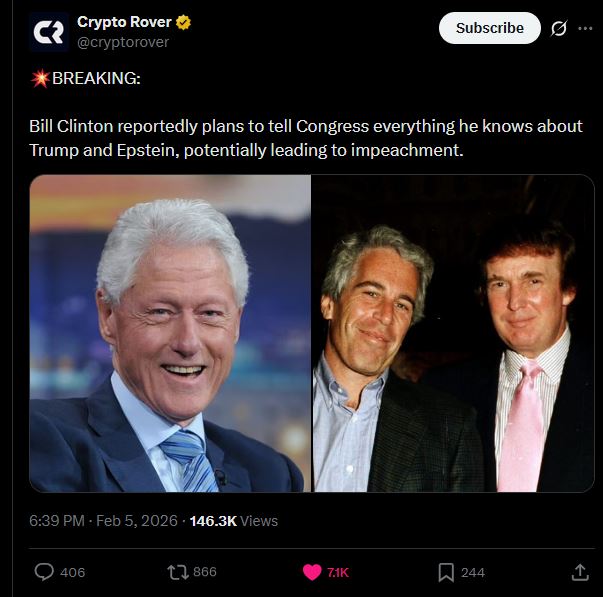The width and height of the screenshot is (603, 597).
Task: Open the right image of two men
Action: pos(453,334)
